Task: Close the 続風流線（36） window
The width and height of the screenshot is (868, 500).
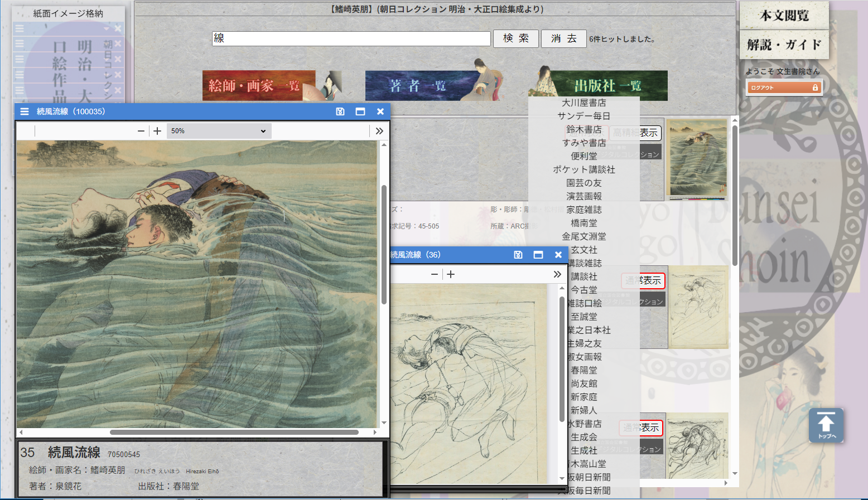Action: (558, 255)
